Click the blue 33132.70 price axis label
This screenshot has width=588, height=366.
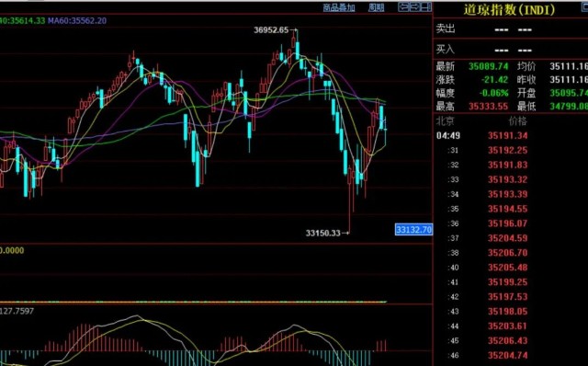point(414,229)
